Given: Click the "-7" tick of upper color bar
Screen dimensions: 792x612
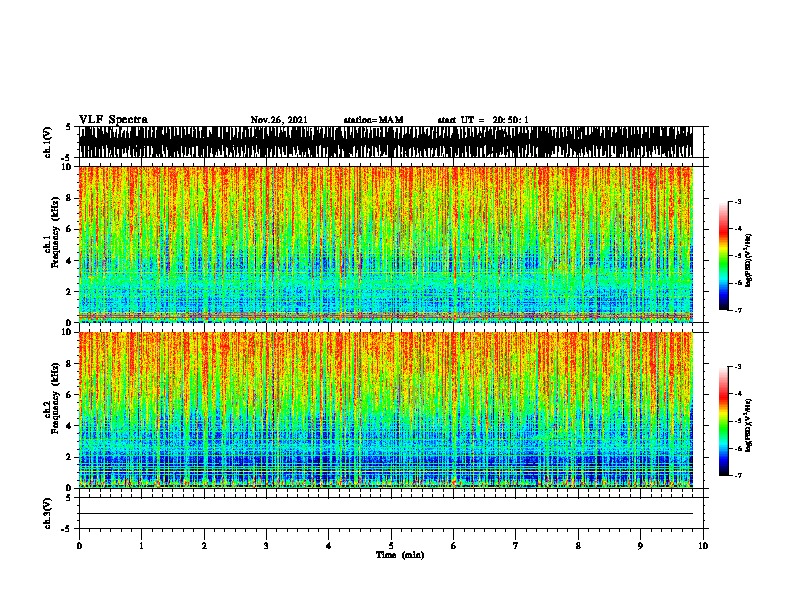Looking at the screenshot, I should click(x=738, y=310).
